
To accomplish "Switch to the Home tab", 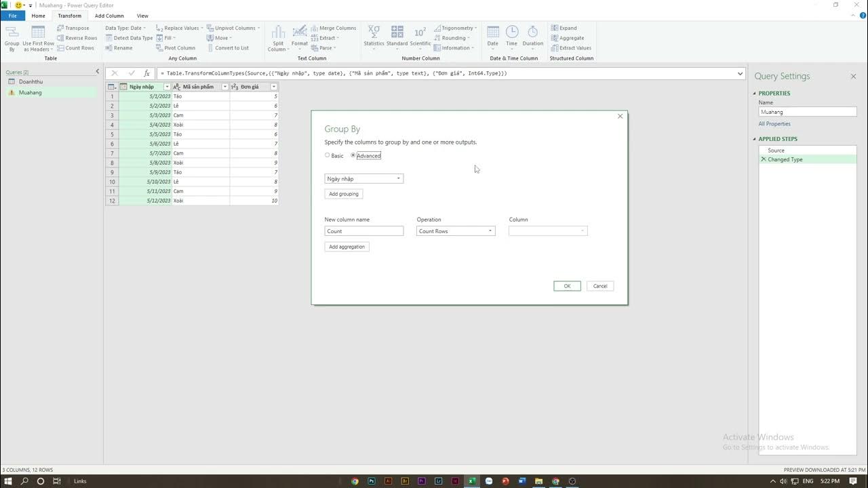I will 38,16.
